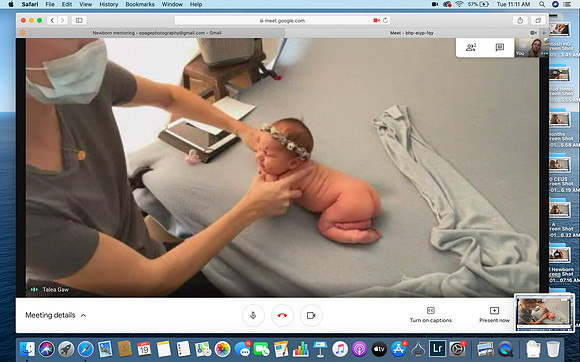The height and width of the screenshot is (362, 580).
Task: Click Present now
Action: tap(494, 315)
